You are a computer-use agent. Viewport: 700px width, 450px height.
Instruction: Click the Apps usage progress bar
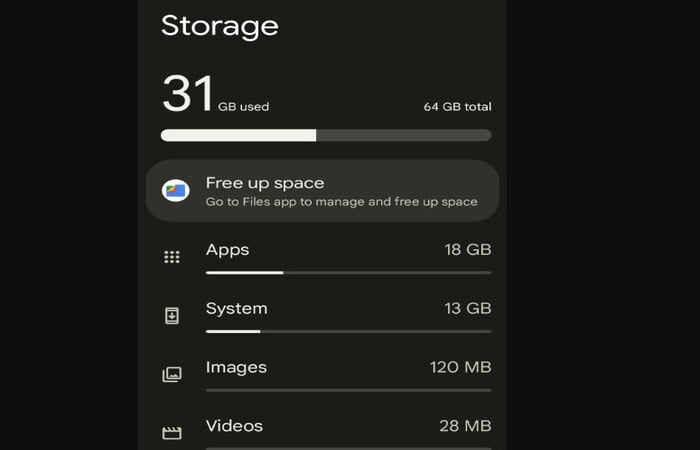[349, 272]
